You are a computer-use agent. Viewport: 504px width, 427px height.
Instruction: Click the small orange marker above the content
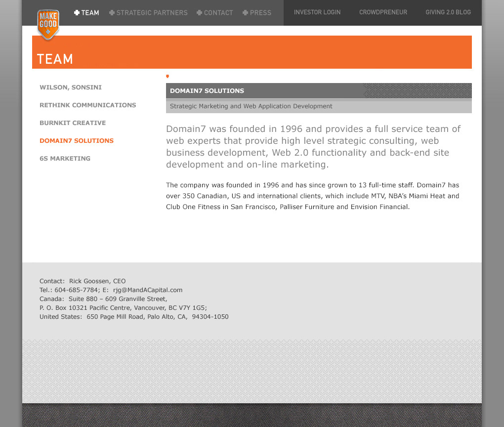[x=168, y=76]
